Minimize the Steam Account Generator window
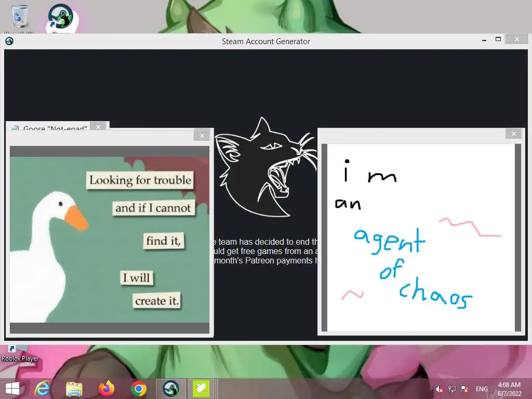The height and width of the screenshot is (399, 532). point(484,40)
